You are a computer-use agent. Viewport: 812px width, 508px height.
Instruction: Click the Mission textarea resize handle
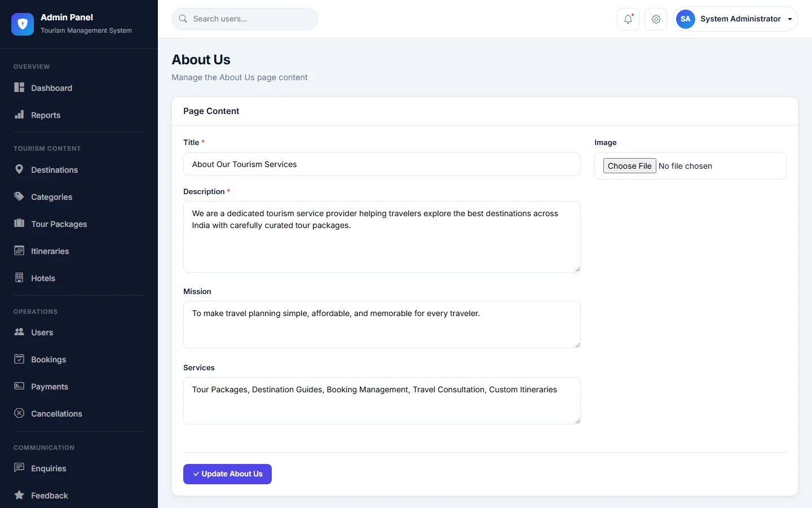[x=577, y=345]
